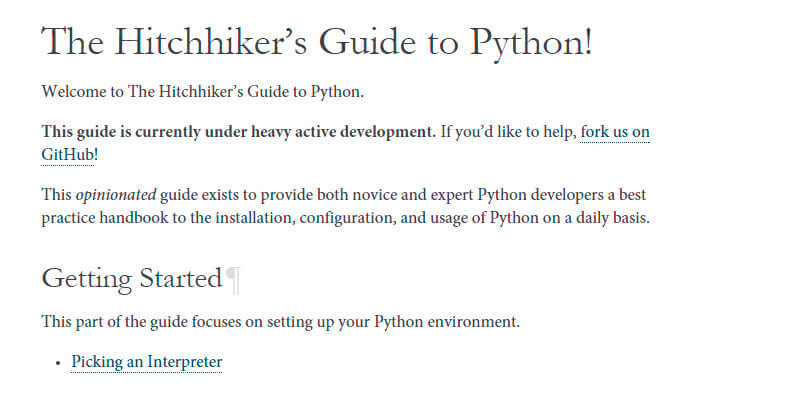Click the "Getting" word in the section heading

click(81, 279)
